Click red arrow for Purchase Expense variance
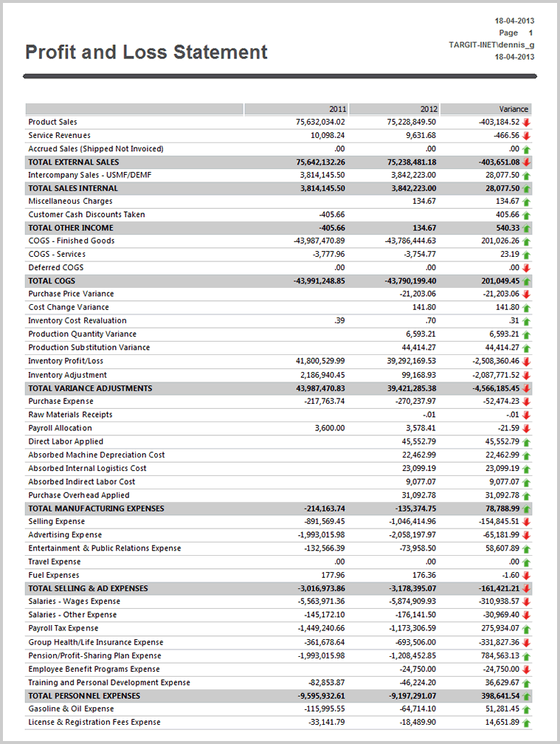560x744 pixels. click(x=526, y=402)
